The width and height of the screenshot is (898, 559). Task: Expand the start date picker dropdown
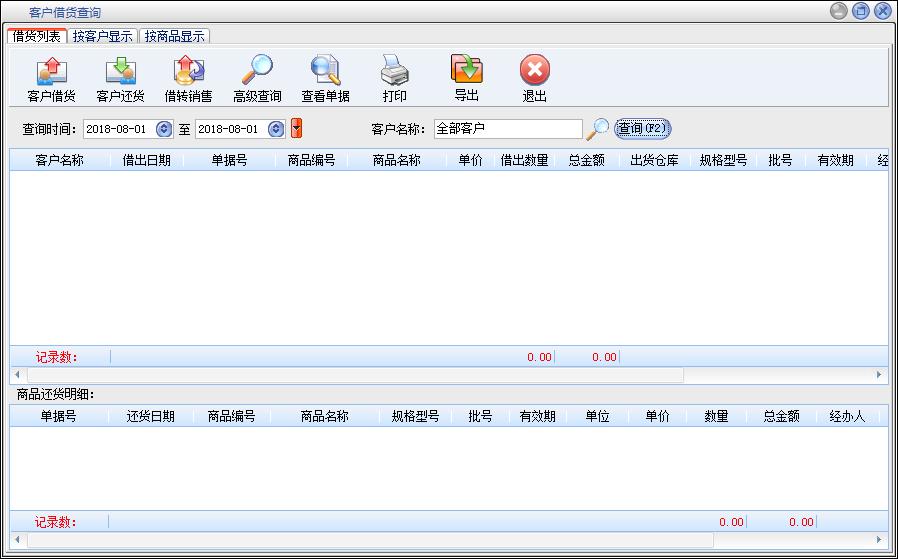tap(164, 129)
